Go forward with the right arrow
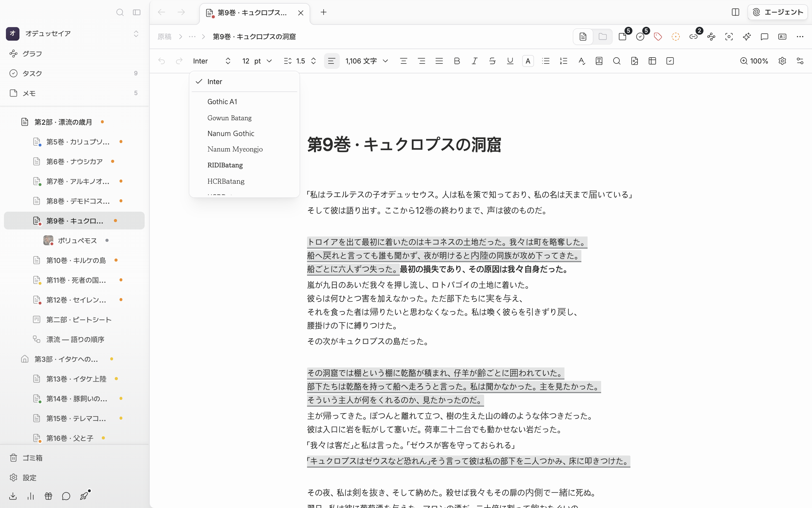Screen dimensions: 812x508 (181, 12)
